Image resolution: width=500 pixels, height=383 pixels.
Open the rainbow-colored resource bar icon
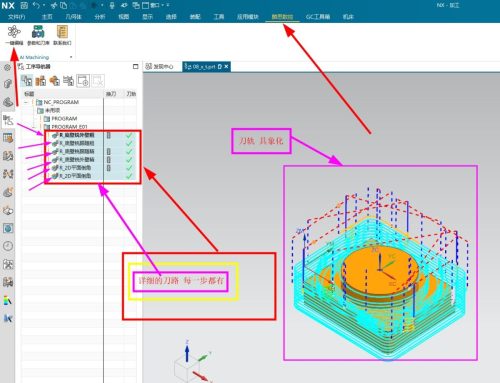tap(8, 300)
